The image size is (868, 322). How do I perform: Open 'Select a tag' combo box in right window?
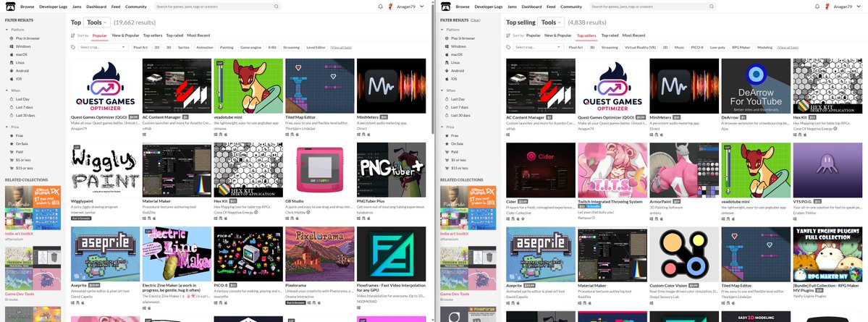pos(538,48)
